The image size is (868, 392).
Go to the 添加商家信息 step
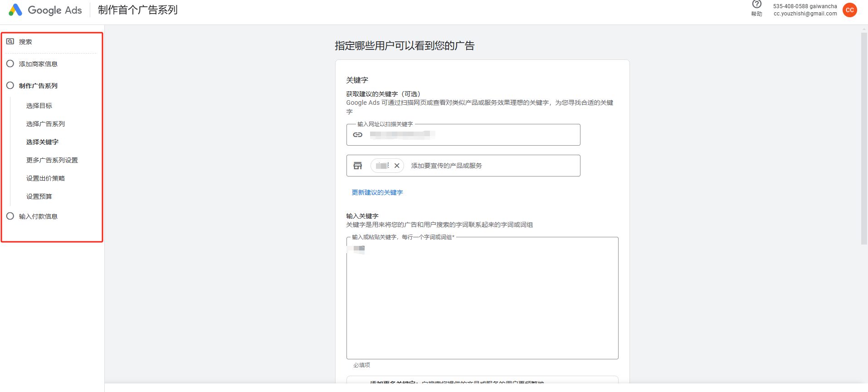(38, 64)
